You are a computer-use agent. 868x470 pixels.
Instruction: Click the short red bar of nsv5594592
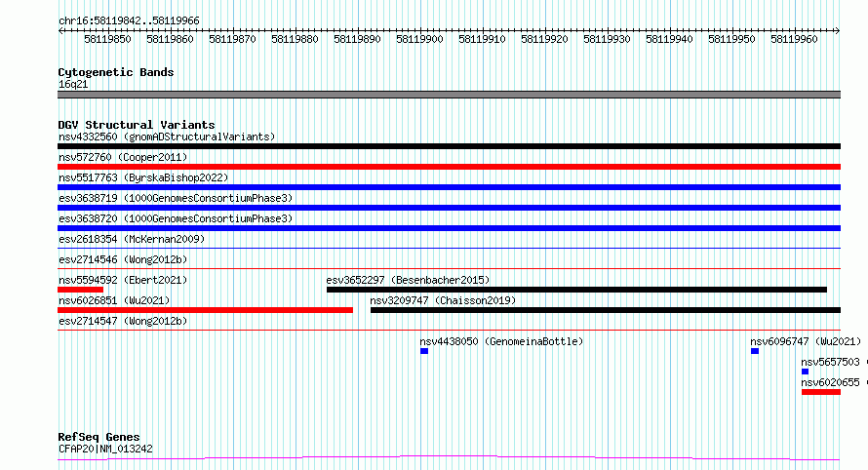point(80,290)
